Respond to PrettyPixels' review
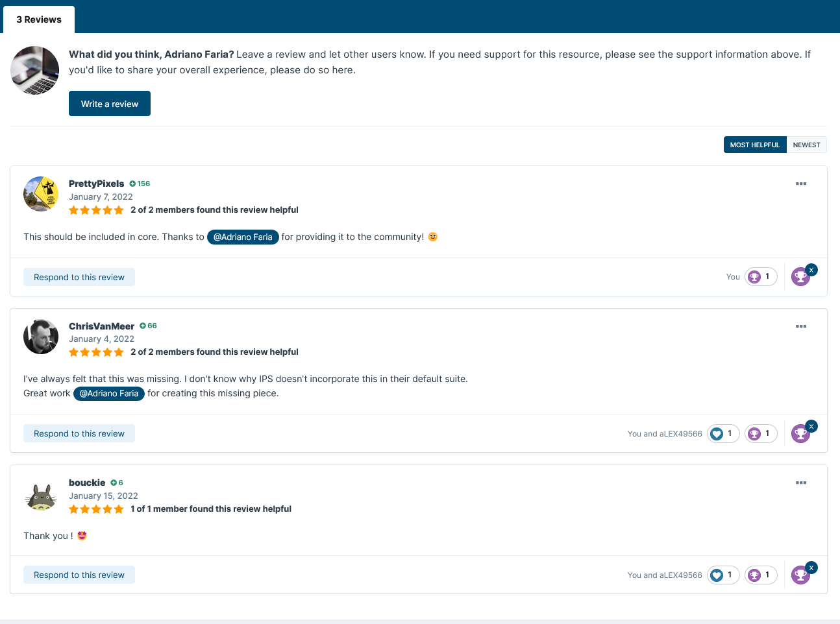This screenshot has width=840, height=624. (79, 277)
